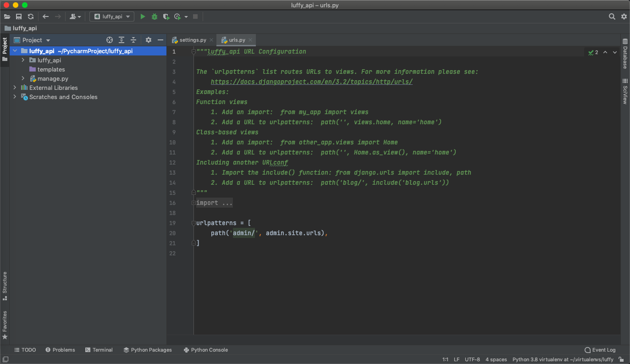Image resolution: width=630 pixels, height=364 pixels.
Task: Close the settings.py tab
Action: [211, 40]
